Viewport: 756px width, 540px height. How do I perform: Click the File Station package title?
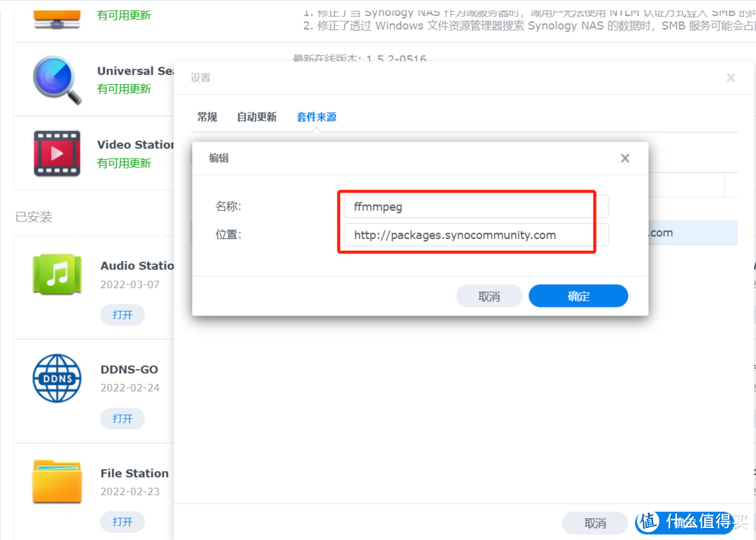[x=134, y=473]
